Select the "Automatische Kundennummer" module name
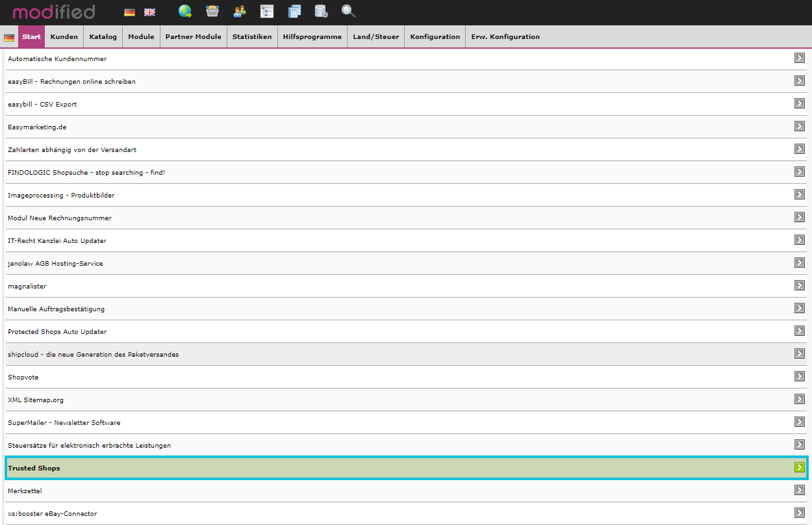812x525 pixels. tap(57, 59)
